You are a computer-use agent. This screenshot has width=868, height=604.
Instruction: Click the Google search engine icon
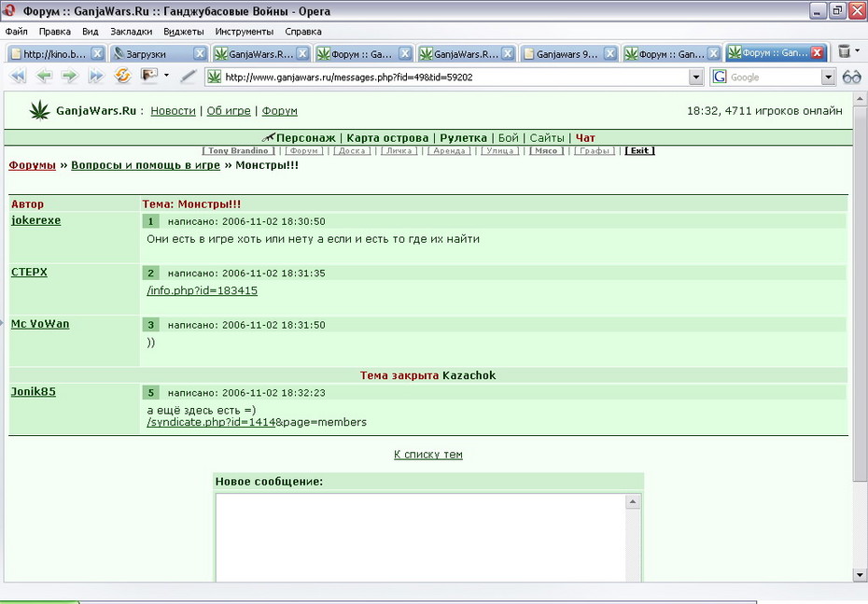[720, 77]
